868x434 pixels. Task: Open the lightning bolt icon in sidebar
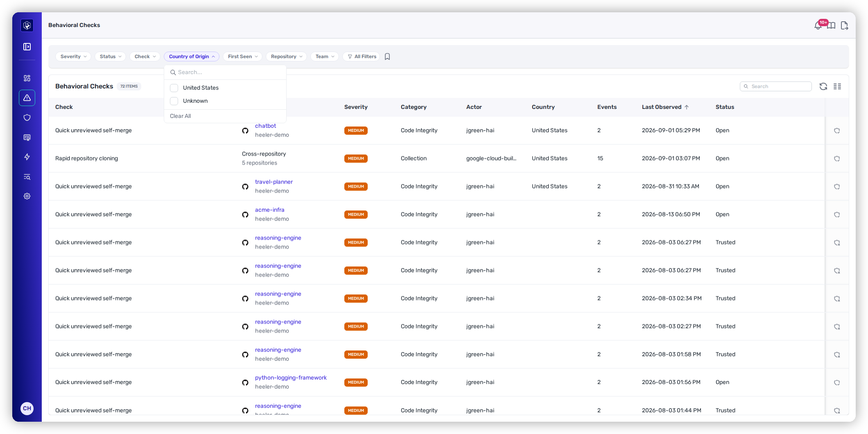click(x=27, y=157)
